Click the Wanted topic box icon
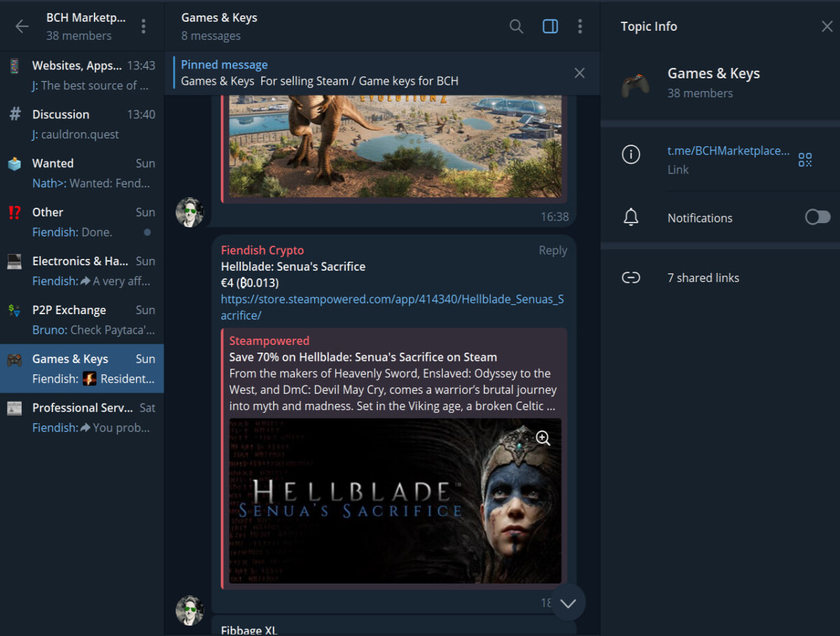Viewport: 840px width, 636px height. point(15,163)
